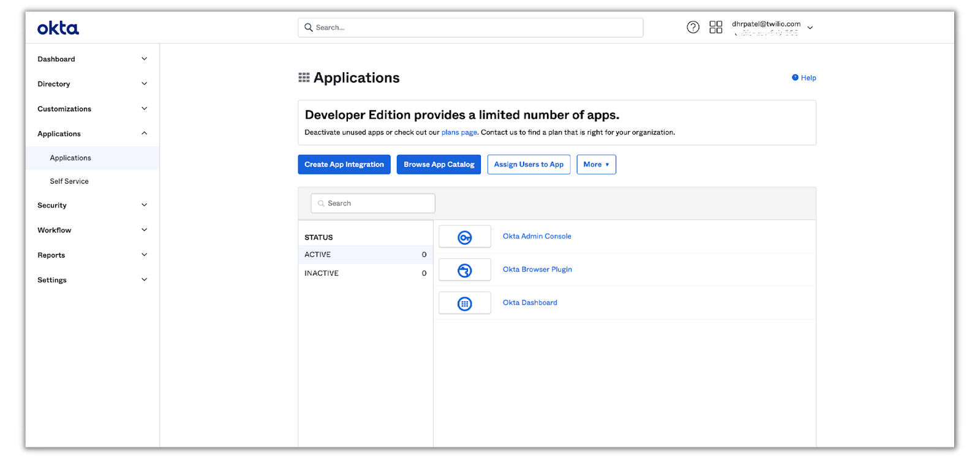The image size is (980, 459).
Task: Click the Okta Admin Console key icon
Action: coord(465,237)
